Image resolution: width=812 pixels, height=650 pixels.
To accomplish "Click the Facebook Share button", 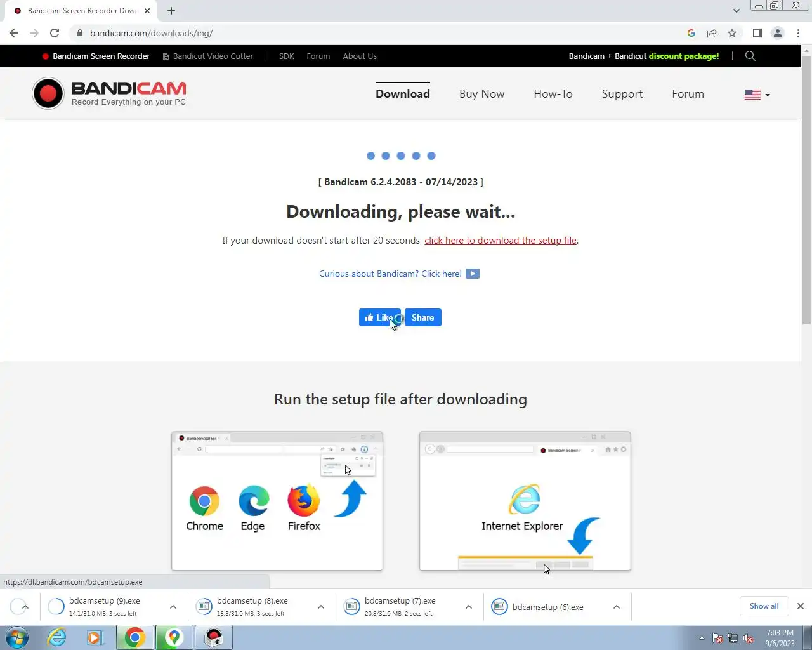I will pos(423,317).
